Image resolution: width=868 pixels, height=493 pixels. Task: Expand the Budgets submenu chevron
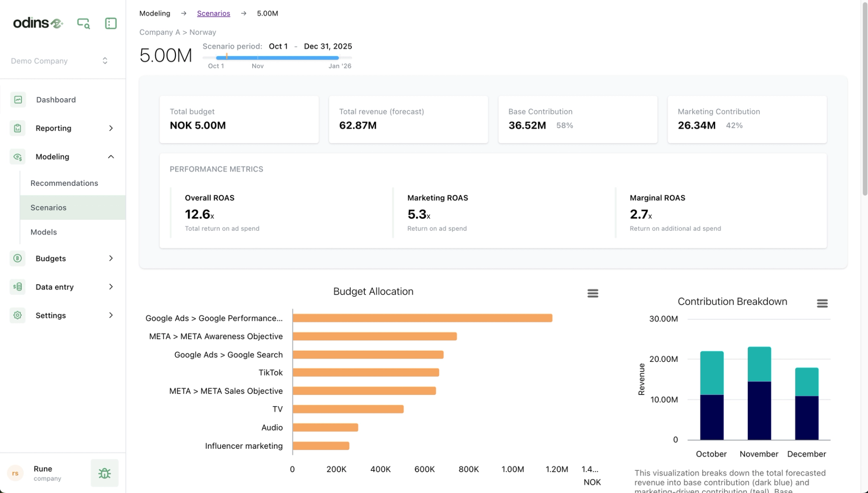111,258
